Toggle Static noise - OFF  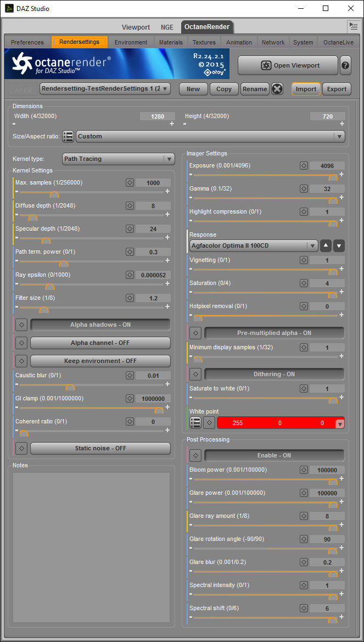click(x=100, y=448)
